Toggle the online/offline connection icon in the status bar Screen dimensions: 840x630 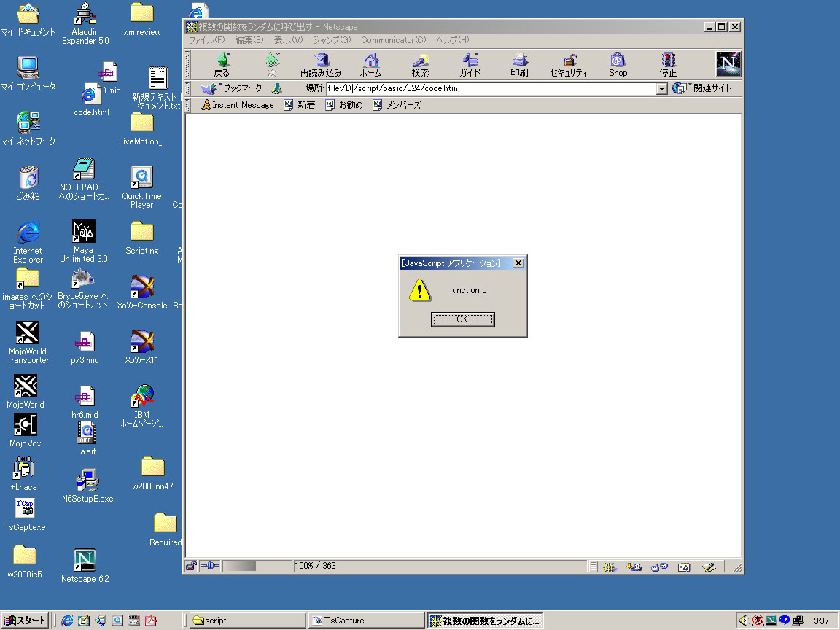point(209,566)
